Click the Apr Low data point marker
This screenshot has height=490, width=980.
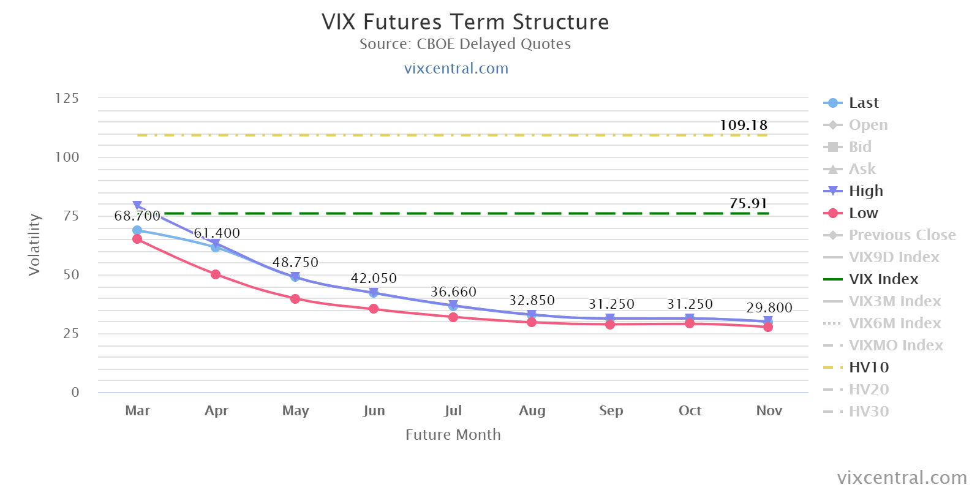click(x=216, y=274)
